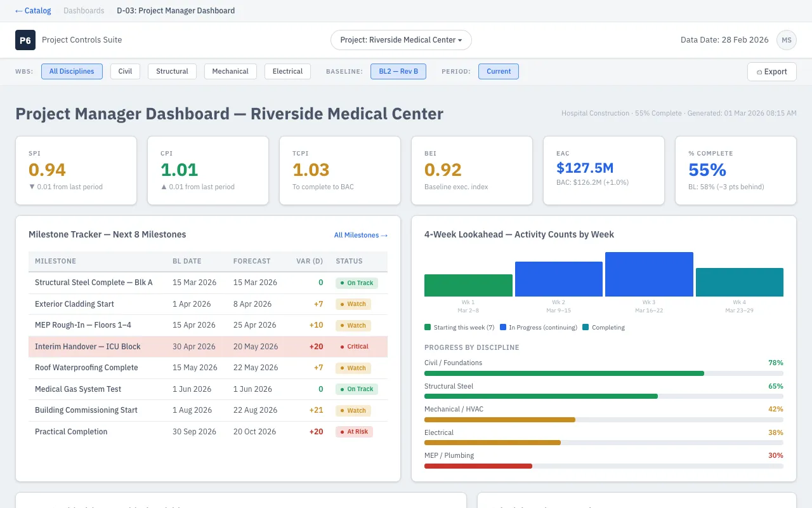The image size is (812, 508).
Task: Open the Riverside Medical Center project selector
Action: click(400, 40)
